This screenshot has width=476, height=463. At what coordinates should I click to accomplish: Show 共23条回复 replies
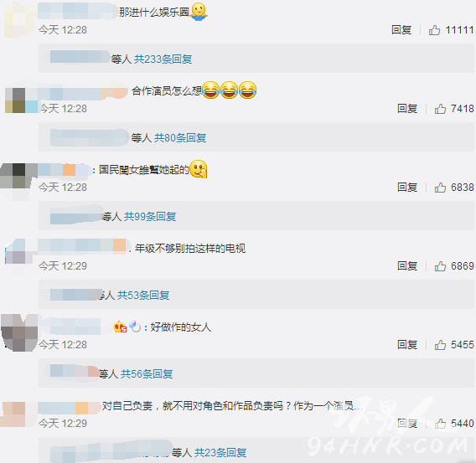click(220, 452)
